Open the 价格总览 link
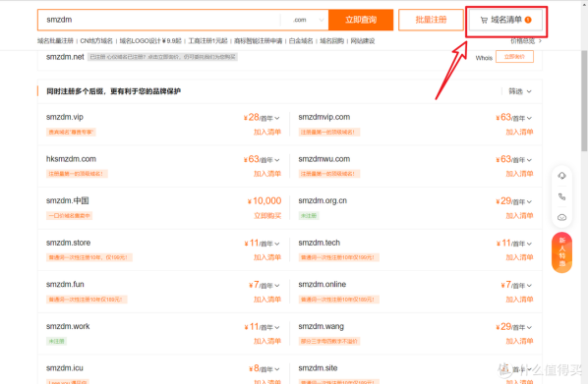Screen dimensions: 588x385 526,41
